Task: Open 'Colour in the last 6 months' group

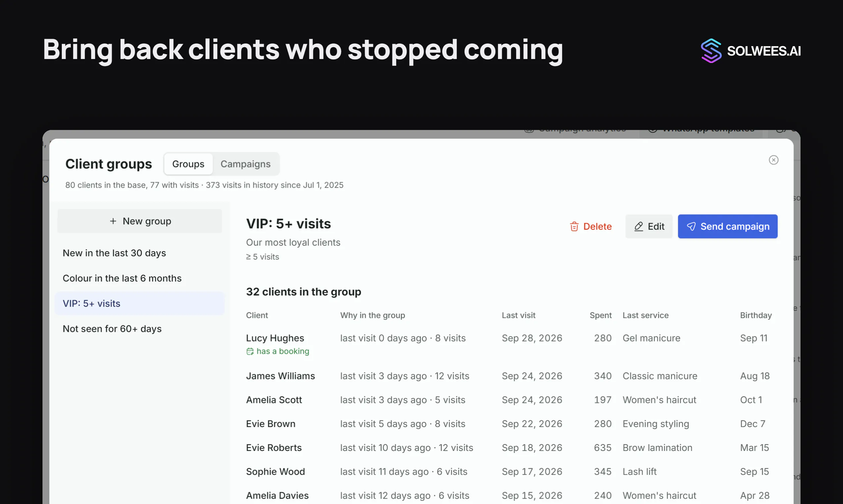Action: pos(139,278)
